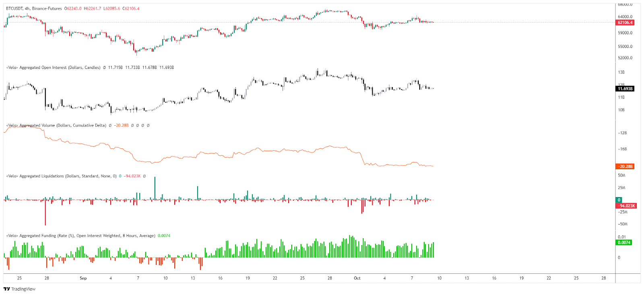Click the red -94.023K axis label

coord(626,206)
